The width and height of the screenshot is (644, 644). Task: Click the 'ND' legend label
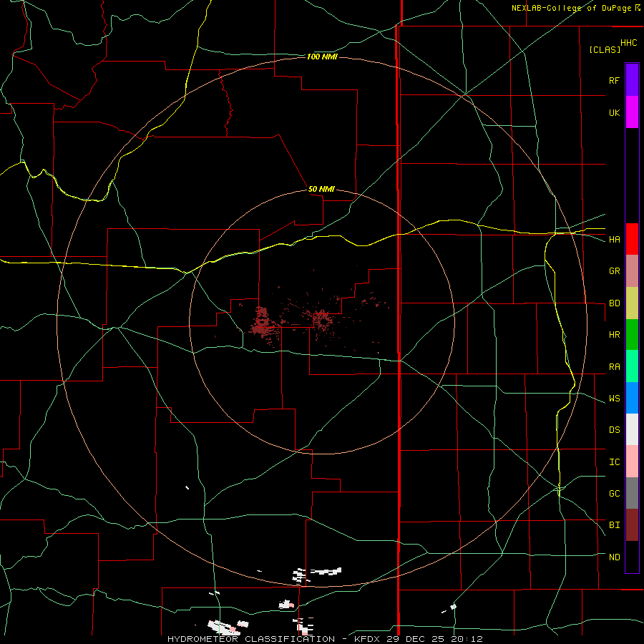click(x=614, y=557)
